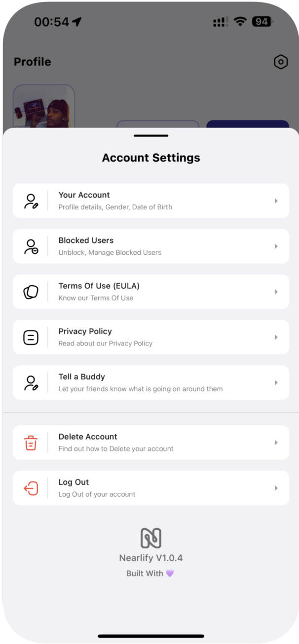Click the Terms Of Use icon
The height and width of the screenshot is (644, 299).
(x=31, y=292)
